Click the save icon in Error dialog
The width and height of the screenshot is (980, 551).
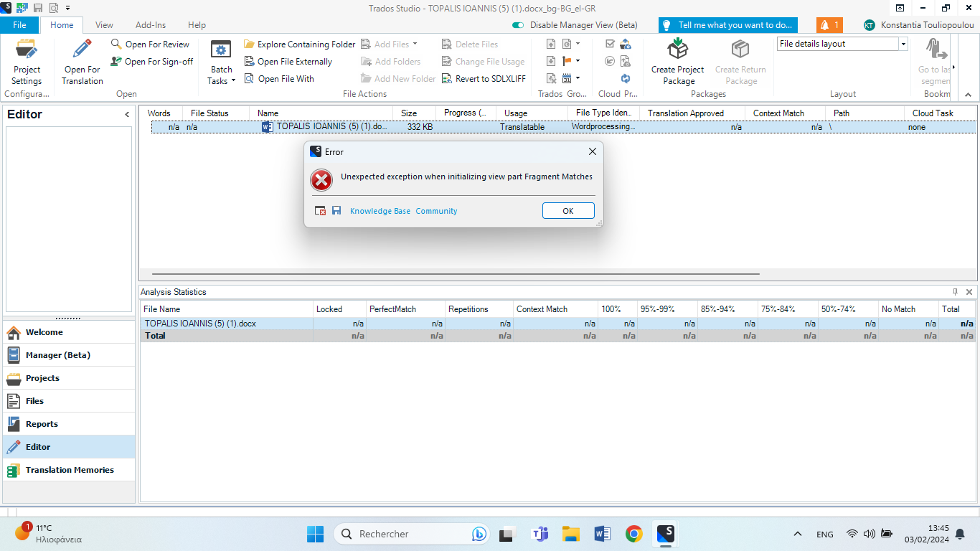tap(336, 211)
